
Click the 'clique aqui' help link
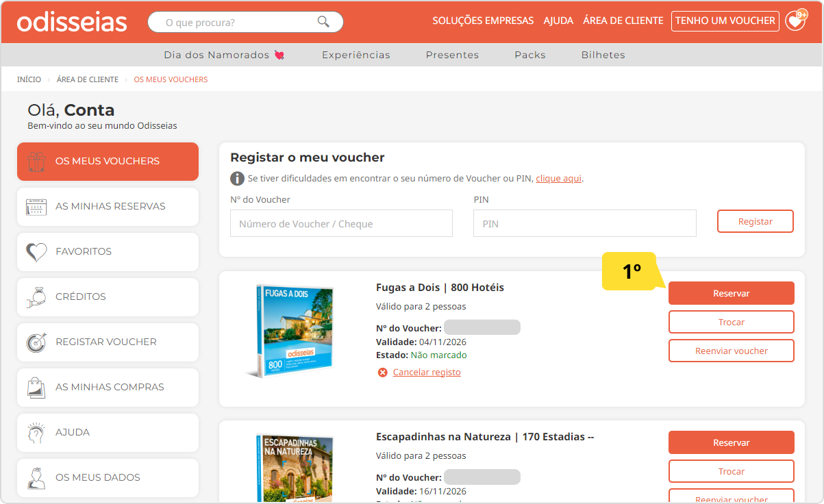tap(559, 179)
